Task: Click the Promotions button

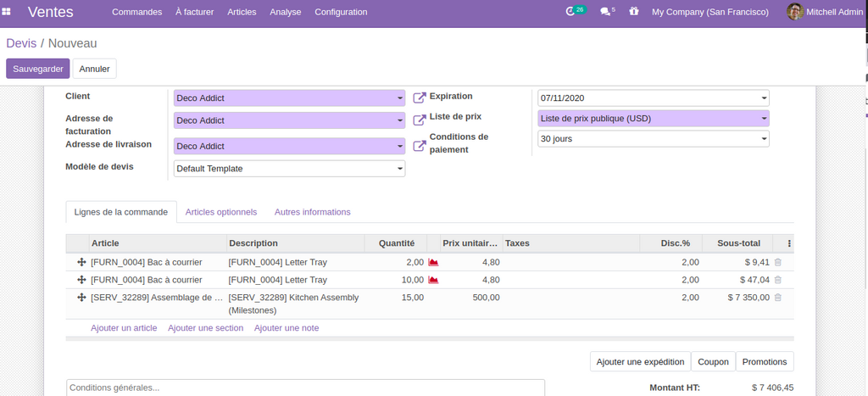Action: pyautogui.click(x=764, y=362)
